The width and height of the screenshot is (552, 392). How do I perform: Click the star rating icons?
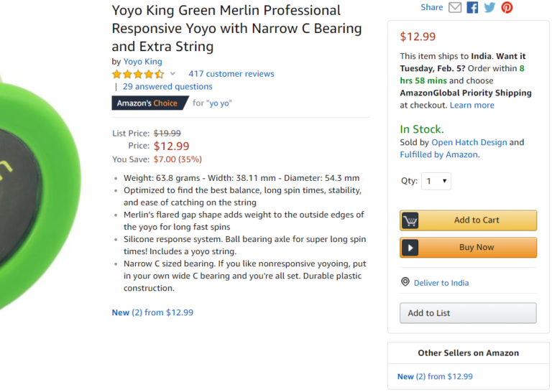click(137, 74)
